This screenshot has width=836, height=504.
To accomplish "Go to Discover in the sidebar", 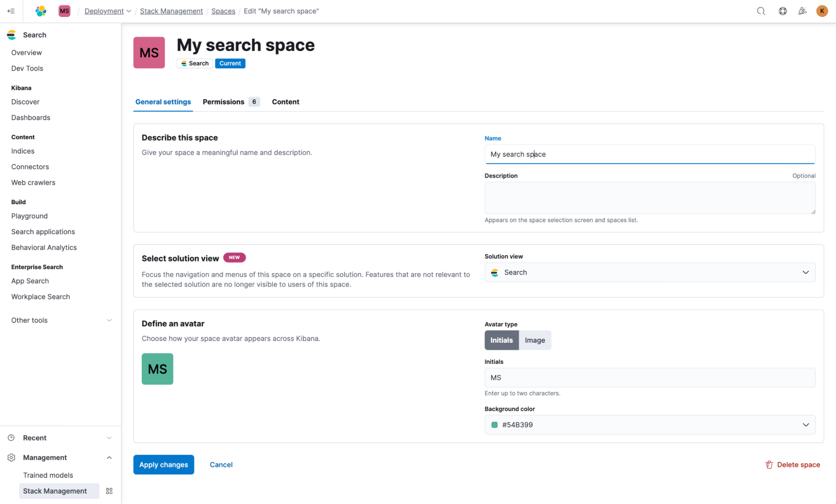I will point(26,102).
